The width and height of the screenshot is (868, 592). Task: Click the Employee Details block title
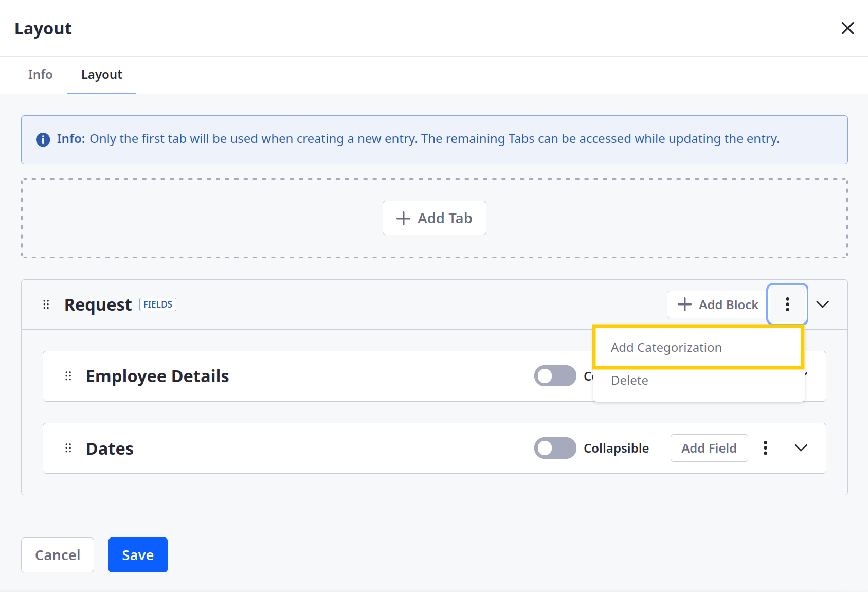click(x=157, y=376)
